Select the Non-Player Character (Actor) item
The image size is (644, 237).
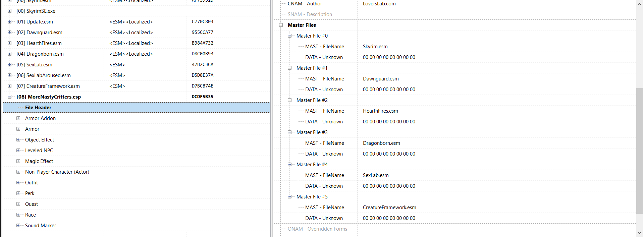pos(57,172)
